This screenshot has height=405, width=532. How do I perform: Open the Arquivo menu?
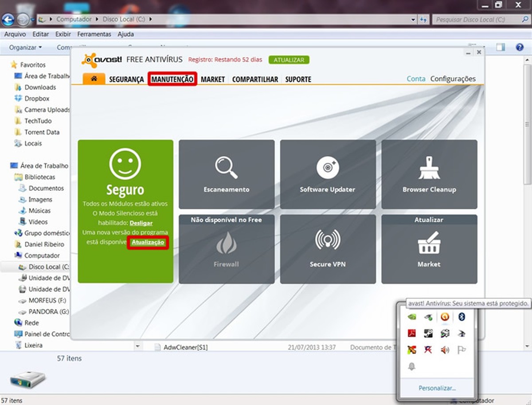pyautogui.click(x=15, y=34)
